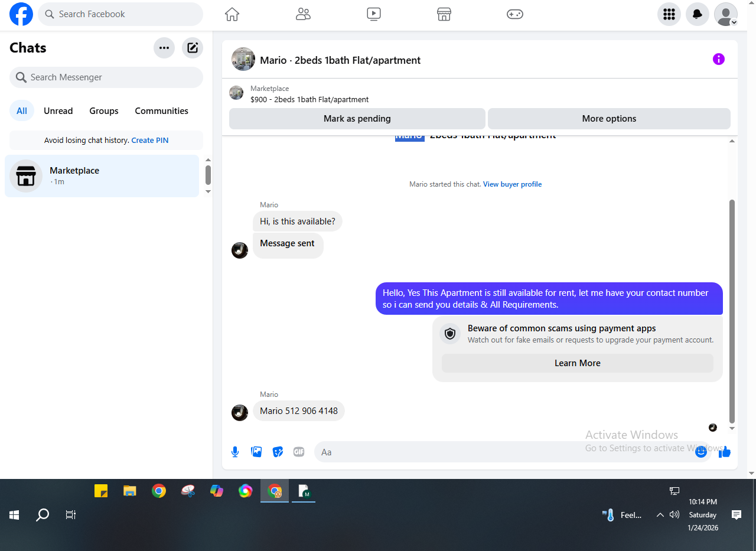Select the All chats tab
Viewport: 756px width, 551px height.
pyautogui.click(x=22, y=110)
